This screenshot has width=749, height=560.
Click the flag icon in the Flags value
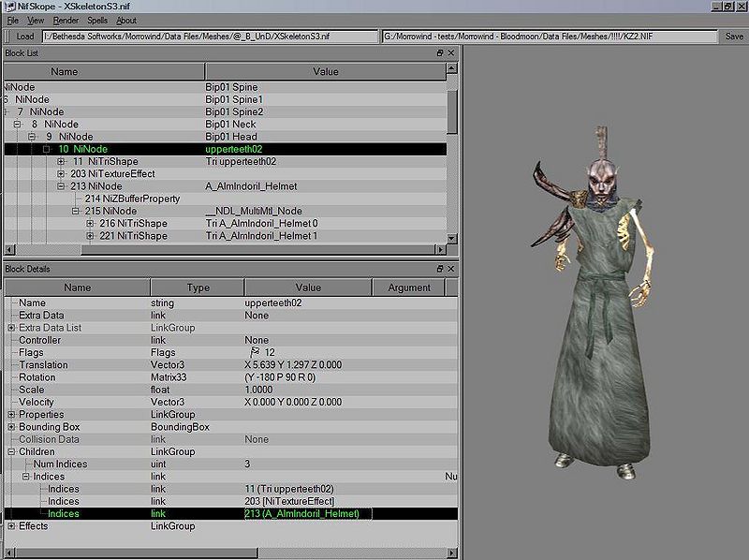255,352
